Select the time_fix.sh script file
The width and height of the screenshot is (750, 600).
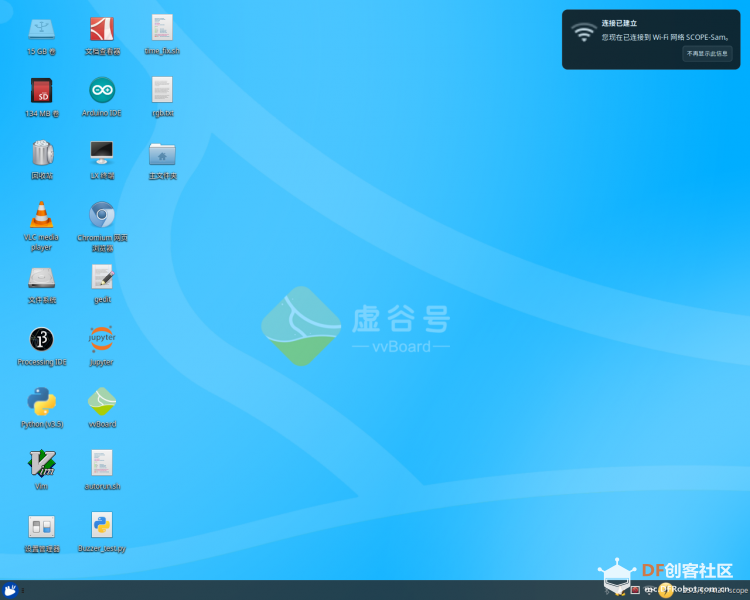coord(162,27)
